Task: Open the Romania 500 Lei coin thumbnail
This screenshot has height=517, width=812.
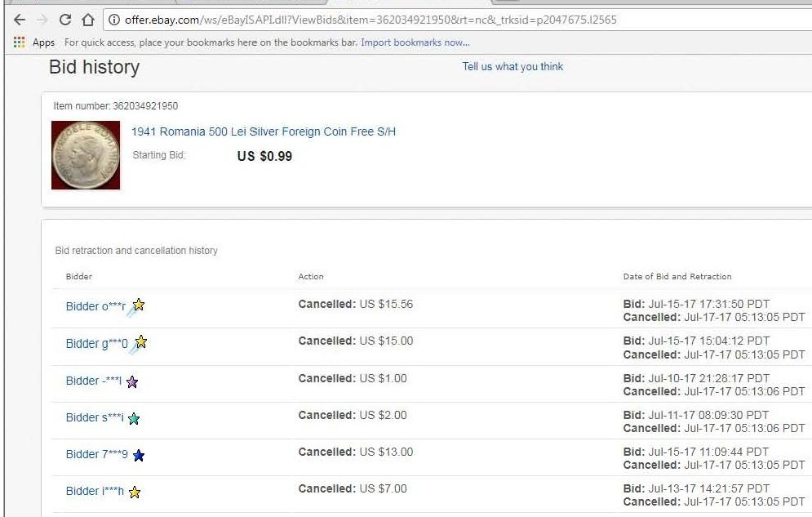Action: (x=86, y=155)
